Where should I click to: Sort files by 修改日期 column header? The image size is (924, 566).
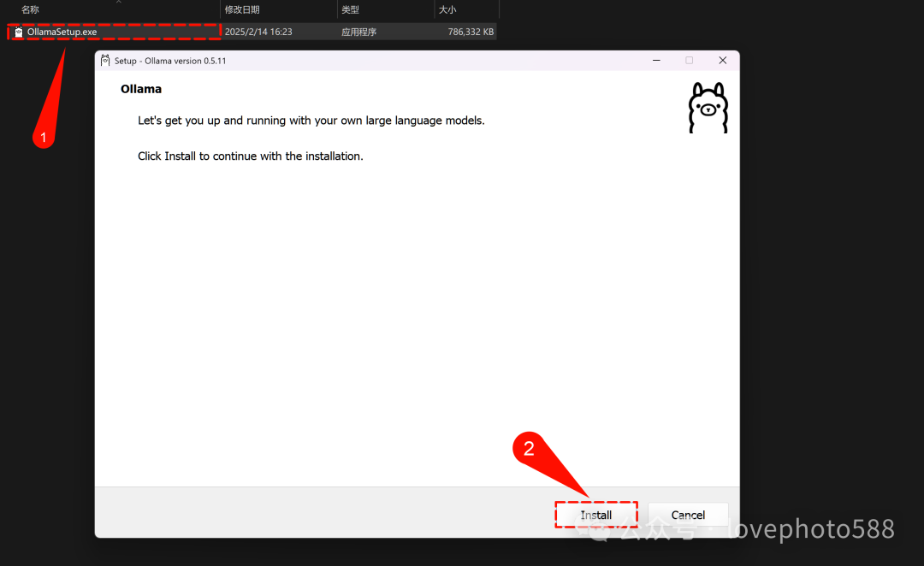coord(242,9)
